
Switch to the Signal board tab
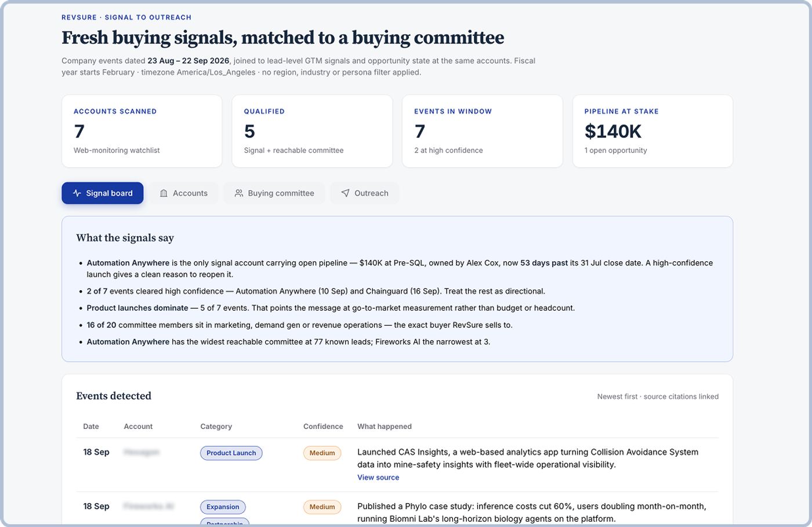coord(103,193)
